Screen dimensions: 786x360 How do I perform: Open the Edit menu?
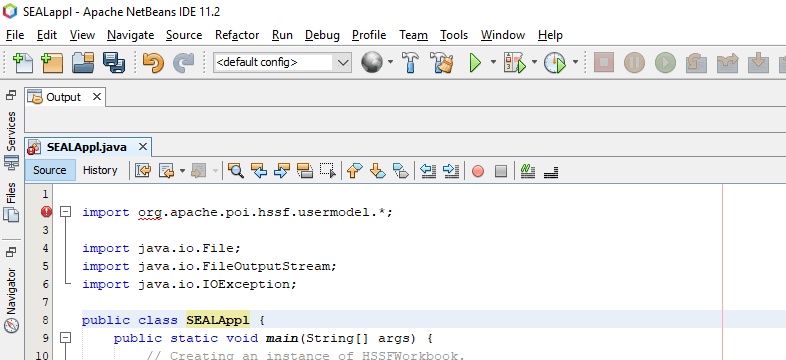pyautogui.click(x=47, y=35)
